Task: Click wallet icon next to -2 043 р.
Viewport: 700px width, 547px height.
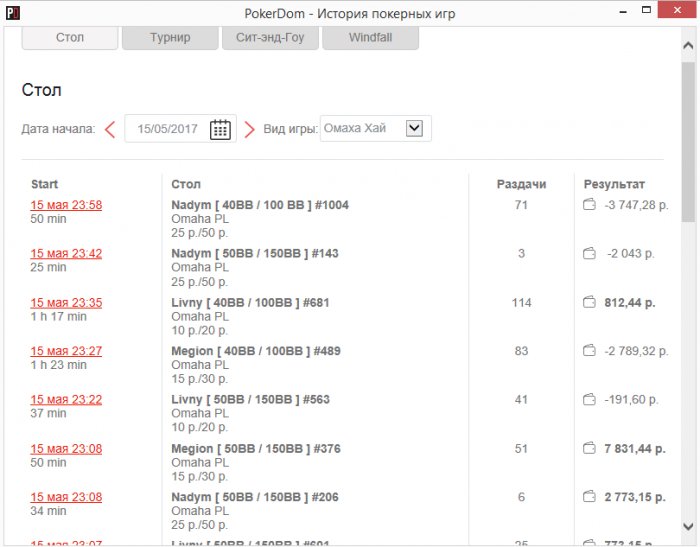Action: tap(589, 253)
